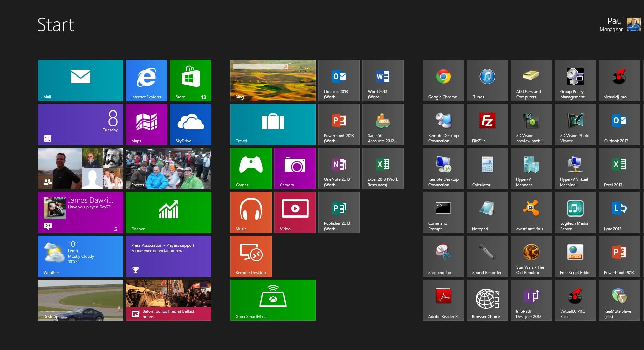The height and width of the screenshot is (350, 644).
Task: Launch Excel 2013 tile in right group
Action: click(619, 168)
